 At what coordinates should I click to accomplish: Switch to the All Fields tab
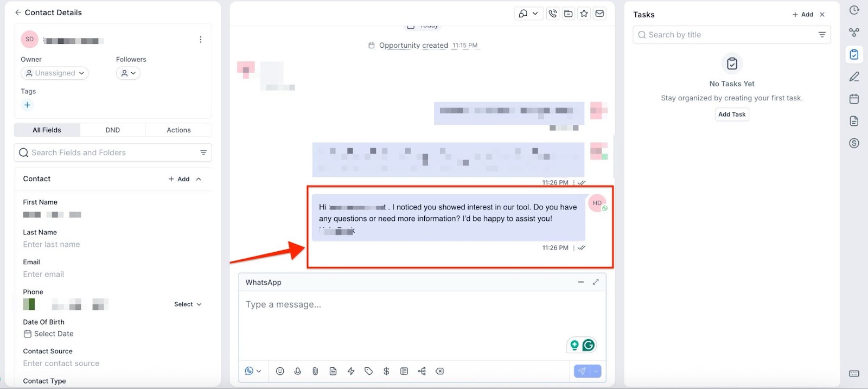[47, 130]
